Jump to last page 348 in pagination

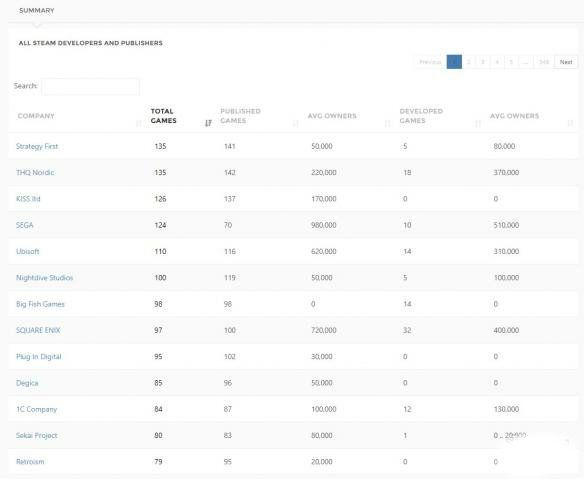(544, 62)
